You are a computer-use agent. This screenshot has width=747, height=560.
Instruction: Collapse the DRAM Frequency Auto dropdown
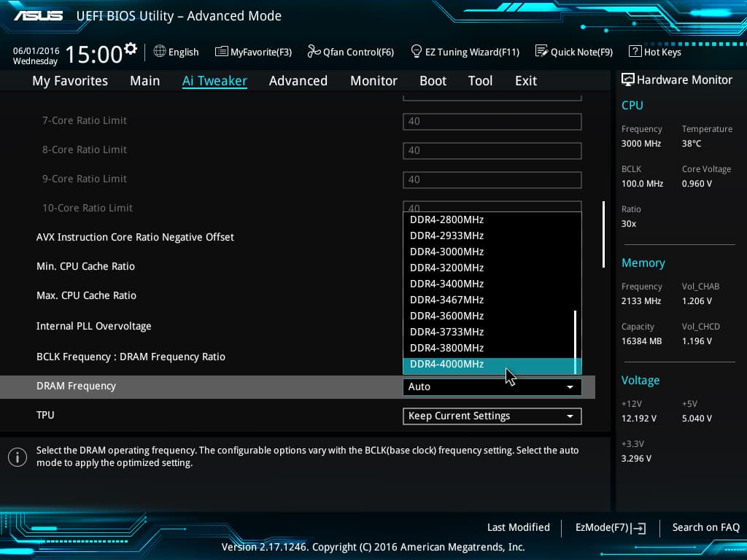click(x=492, y=386)
